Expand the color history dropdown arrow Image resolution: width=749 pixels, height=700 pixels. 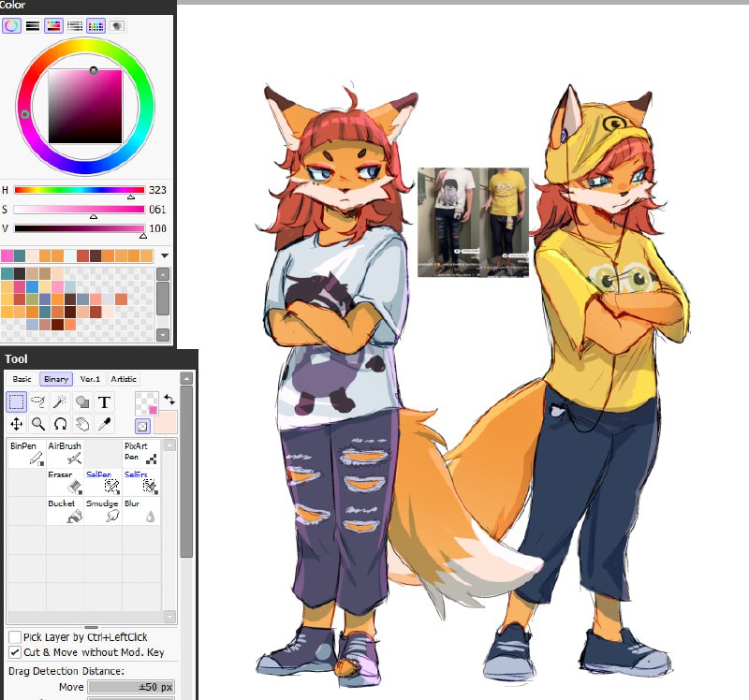(165, 255)
